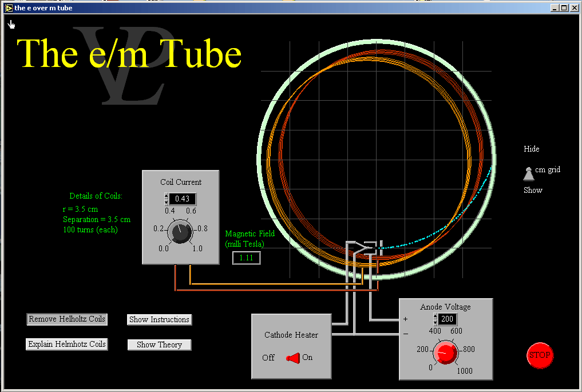Click the Coil Current increment arrow
Screen dimensions: 582x392
point(166,196)
